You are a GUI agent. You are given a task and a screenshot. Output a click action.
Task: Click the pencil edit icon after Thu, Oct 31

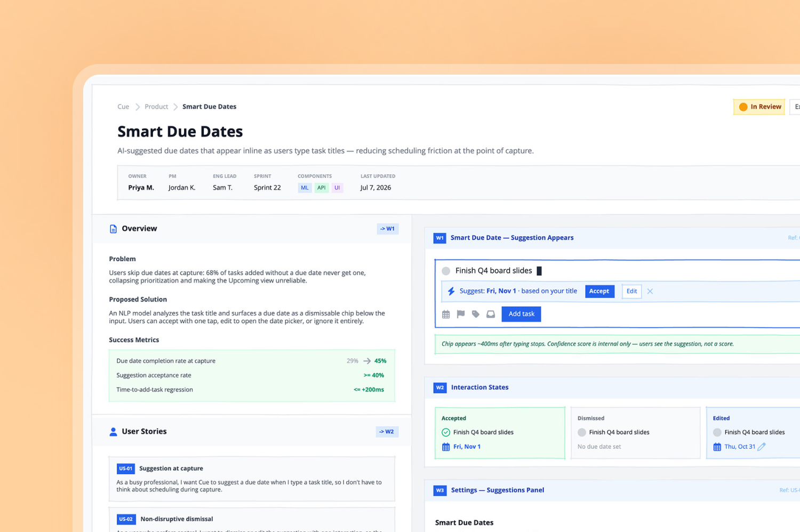tap(762, 447)
